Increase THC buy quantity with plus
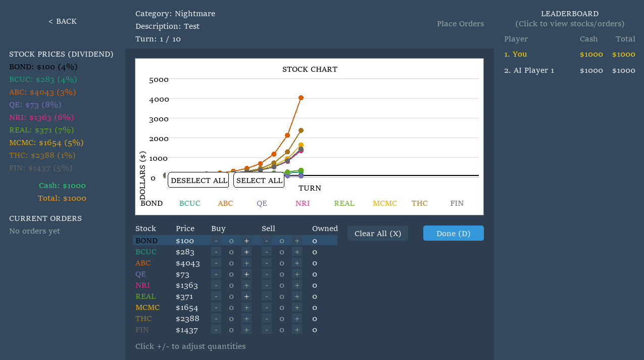644x360 pixels. [246, 319]
